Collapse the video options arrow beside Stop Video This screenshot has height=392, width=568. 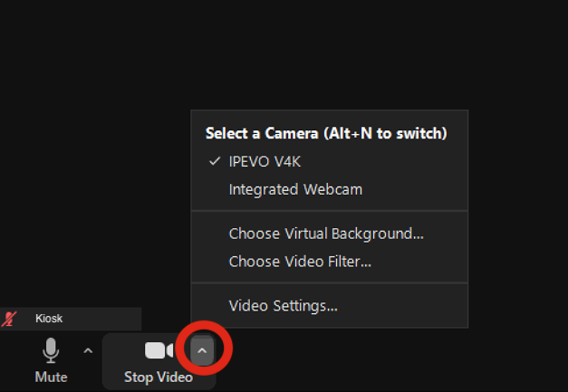[202, 350]
